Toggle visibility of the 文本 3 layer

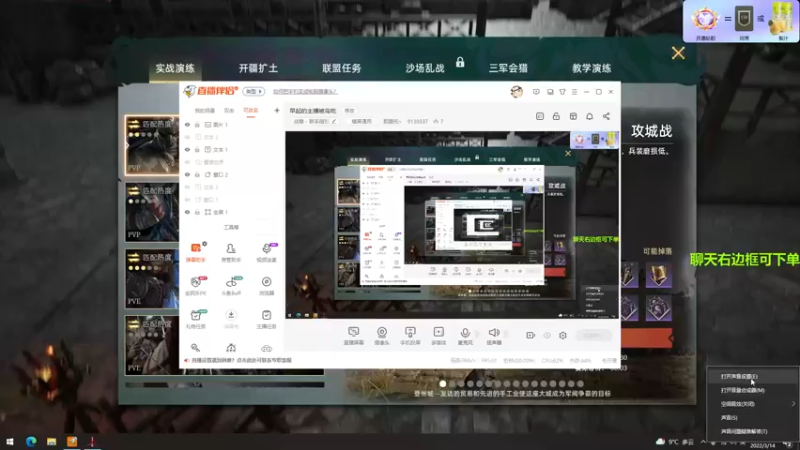187,137
